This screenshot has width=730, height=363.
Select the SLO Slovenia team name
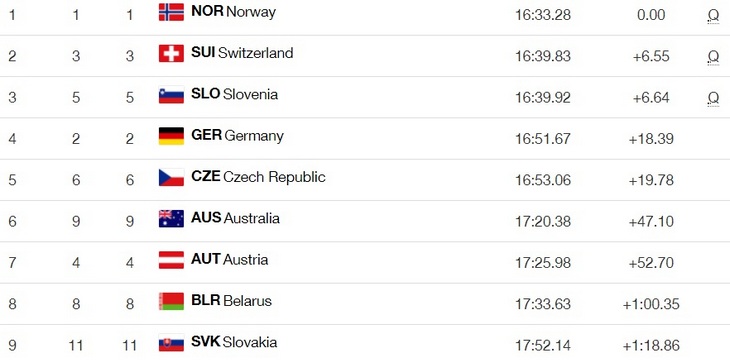234,94
